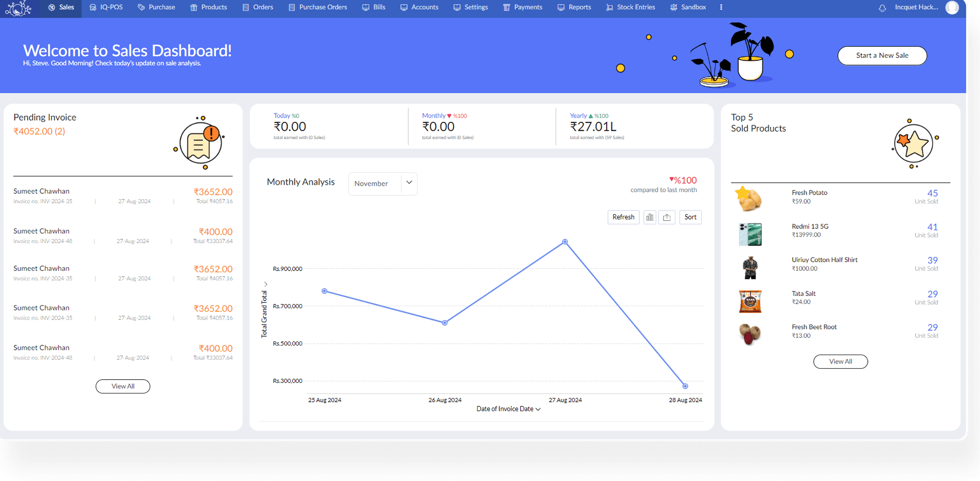Expand the Date of Invoice Date selector

click(508, 409)
